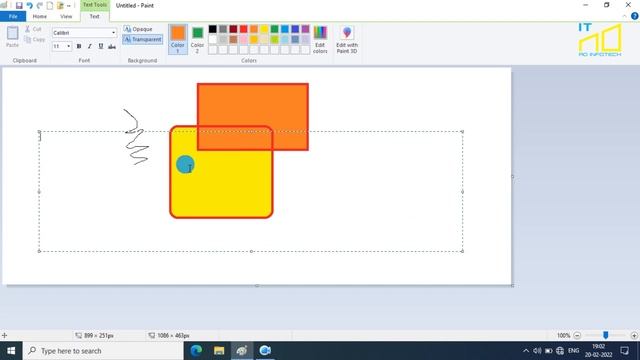The image size is (640, 360).
Task: Click the Save icon in quick access toolbar
Action: [x=19, y=6]
